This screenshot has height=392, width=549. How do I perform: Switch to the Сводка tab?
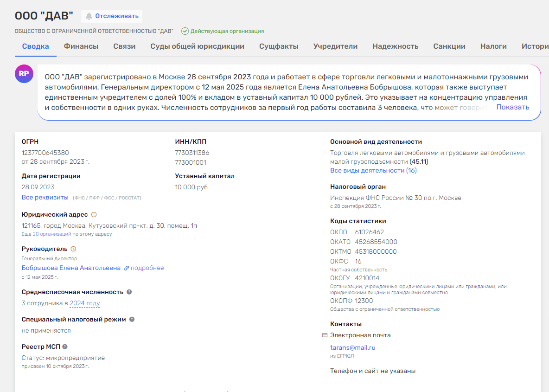coord(35,46)
